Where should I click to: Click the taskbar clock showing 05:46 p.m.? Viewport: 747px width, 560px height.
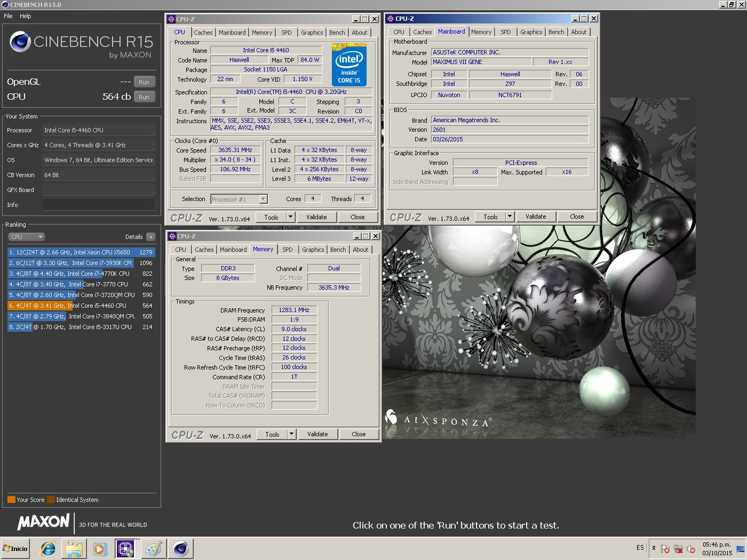[717, 545]
